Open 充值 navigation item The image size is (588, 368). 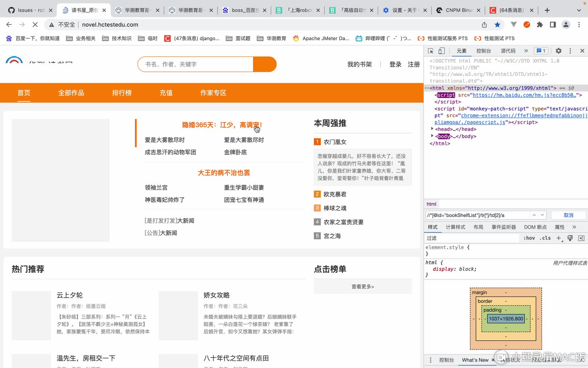166,93
